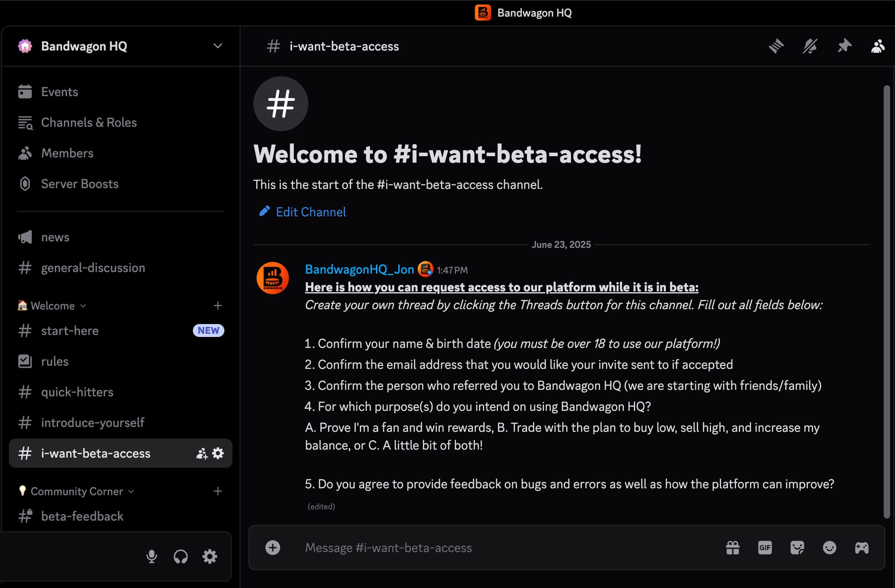Click the pencil icon beside Edit Channel
Screen dimensions: 895x588
tap(264, 211)
